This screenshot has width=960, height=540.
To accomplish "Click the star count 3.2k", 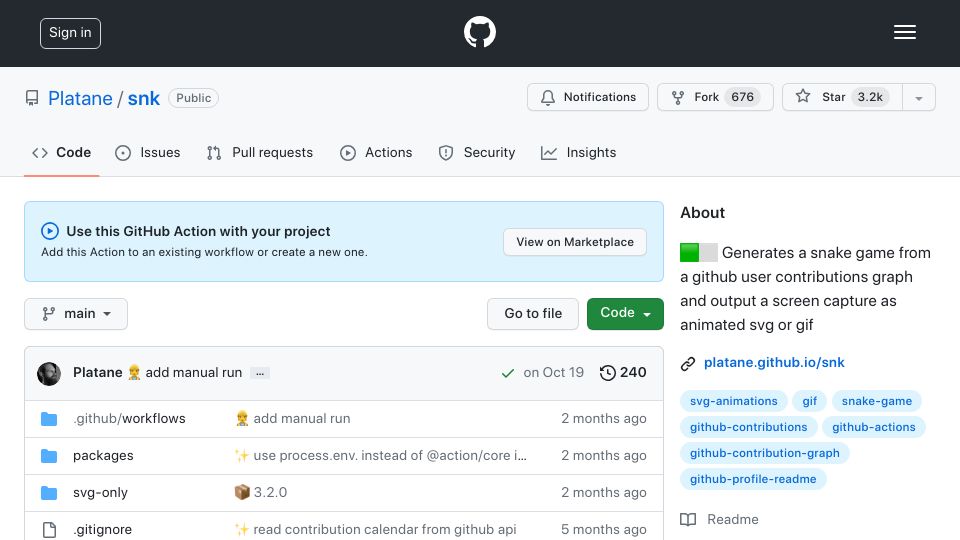I will 870,97.
